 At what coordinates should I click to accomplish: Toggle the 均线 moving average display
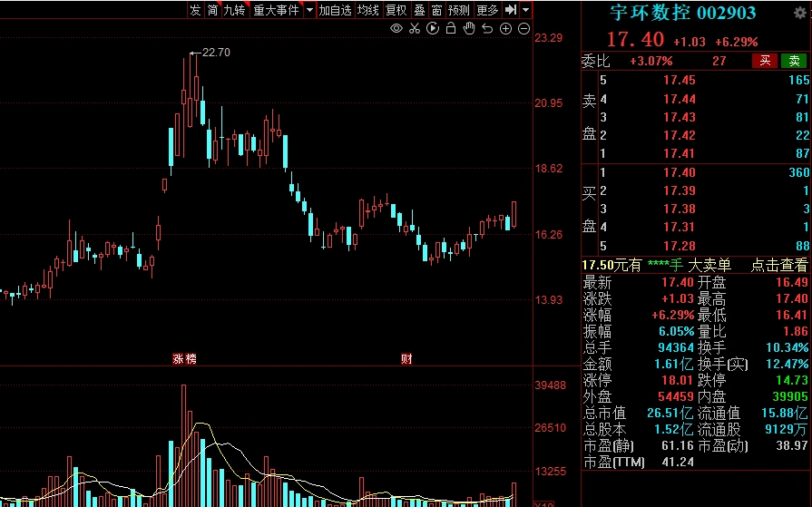click(x=367, y=10)
